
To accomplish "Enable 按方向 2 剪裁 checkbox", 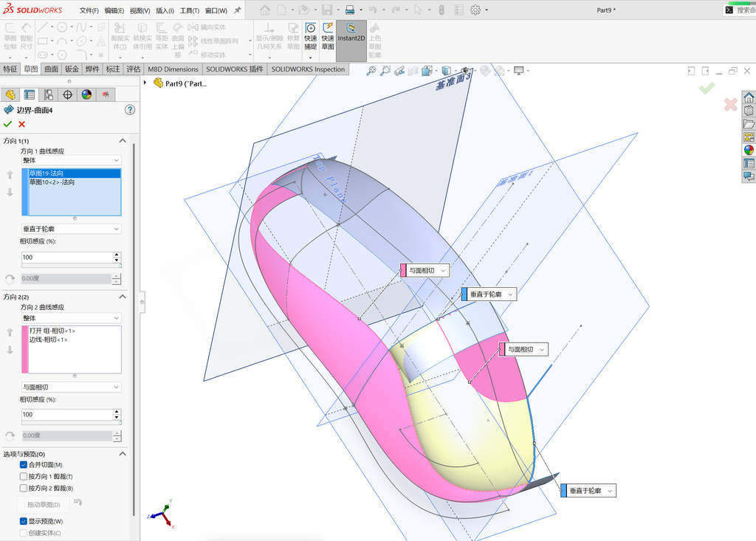I will (23, 488).
